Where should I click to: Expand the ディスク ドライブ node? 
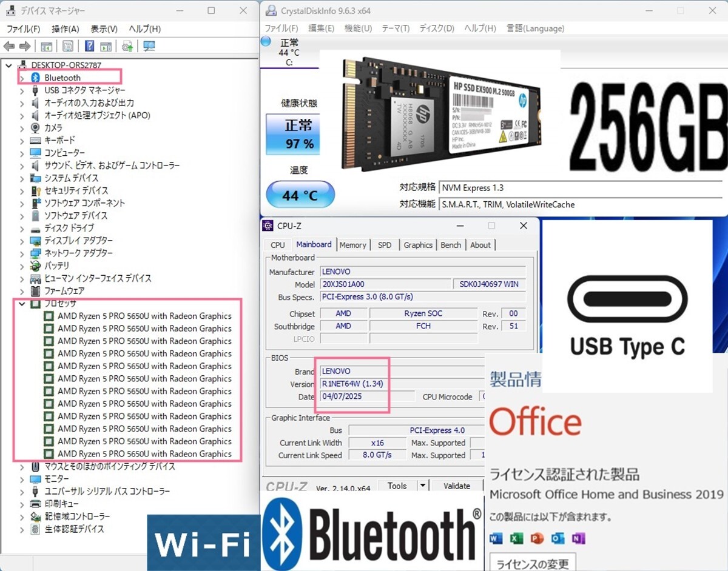click(x=22, y=228)
